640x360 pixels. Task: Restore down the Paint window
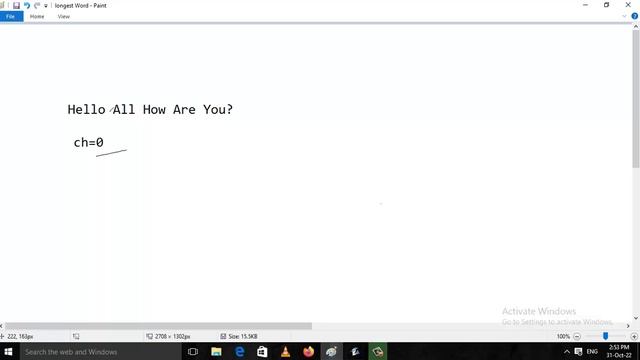[x=607, y=5]
